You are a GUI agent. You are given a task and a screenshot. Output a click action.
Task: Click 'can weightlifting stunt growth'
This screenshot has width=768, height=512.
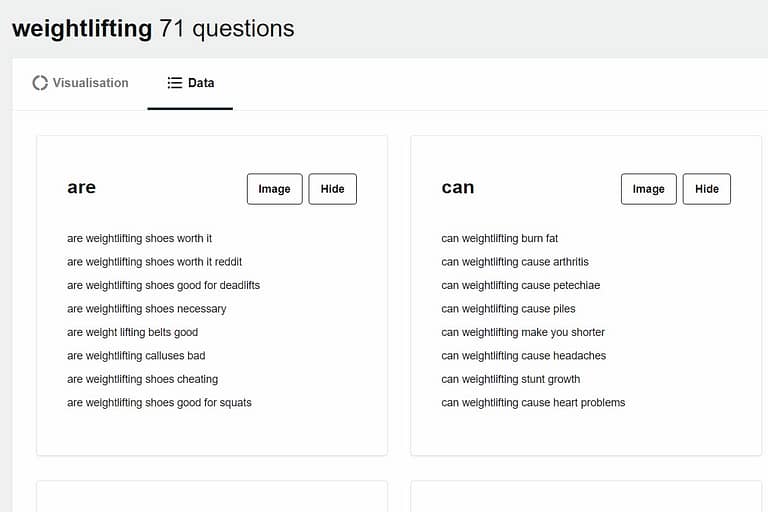click(x=510, y=380)
